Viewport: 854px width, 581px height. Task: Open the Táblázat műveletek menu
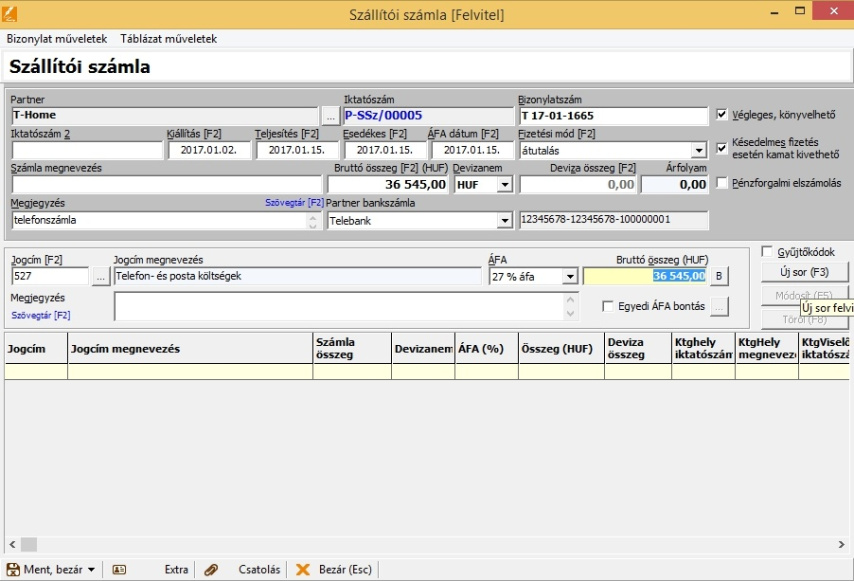coord(168,39)
